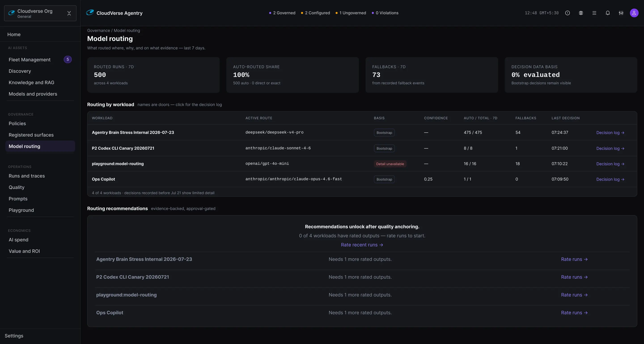Open the Policies sidebar item
The width and height of the screenshot is (644, 344).
tap(17, 123)
